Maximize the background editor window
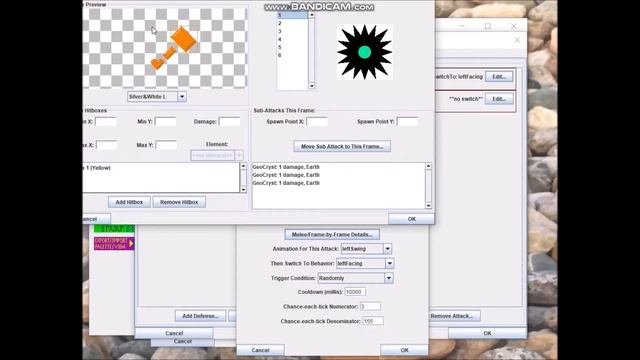The image size is (640, 360). pos(487,26)
